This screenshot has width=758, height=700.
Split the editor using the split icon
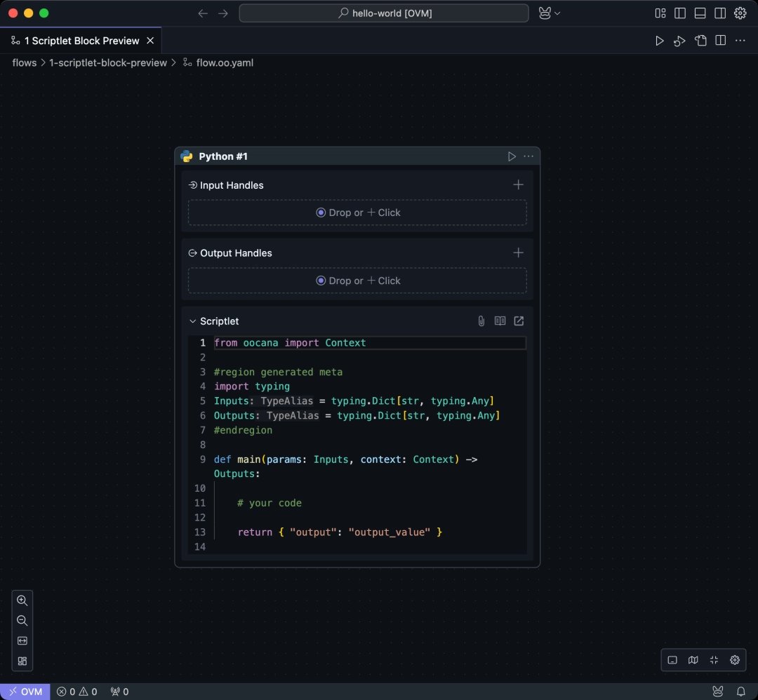point(720,40)
